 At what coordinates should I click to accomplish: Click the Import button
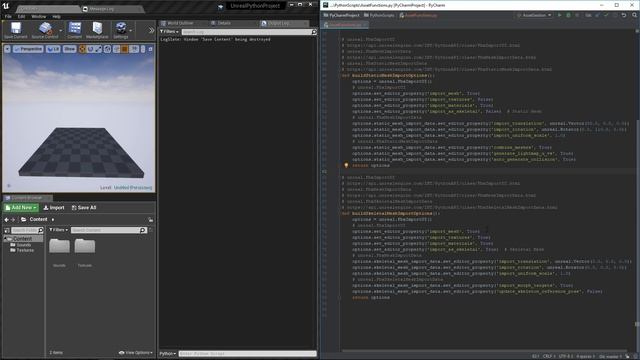coord(54,208)
